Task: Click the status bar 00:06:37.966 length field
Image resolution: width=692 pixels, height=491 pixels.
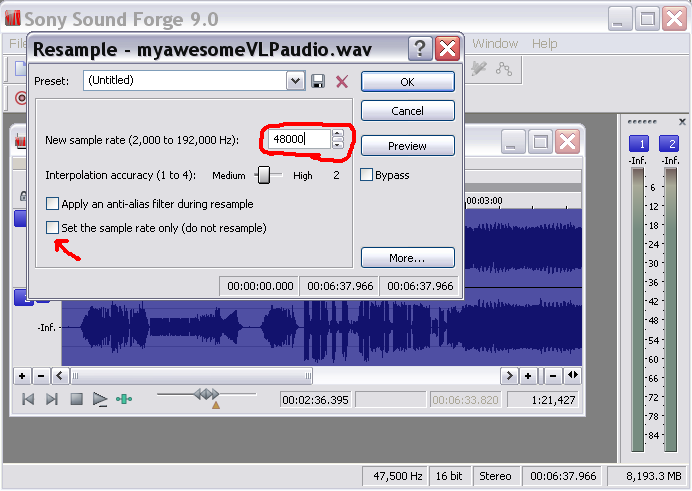Action: (x=563, y=476)
